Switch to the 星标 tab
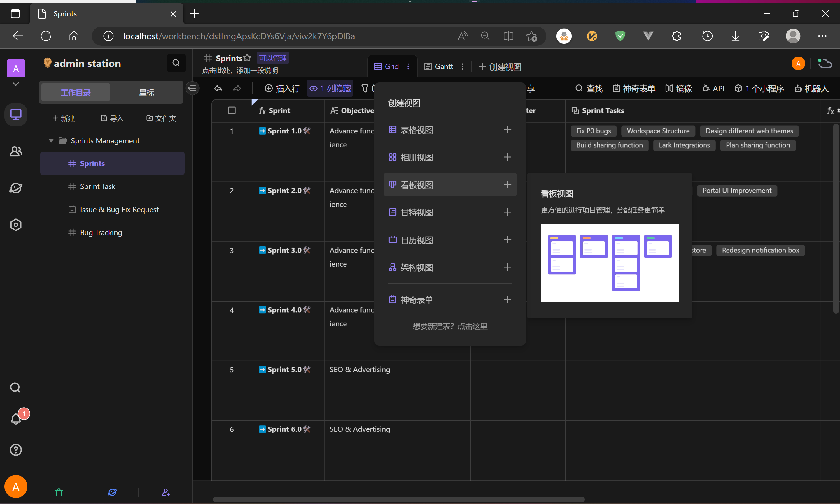The width and height of the screenshot is (840, 504). point(146,92)
